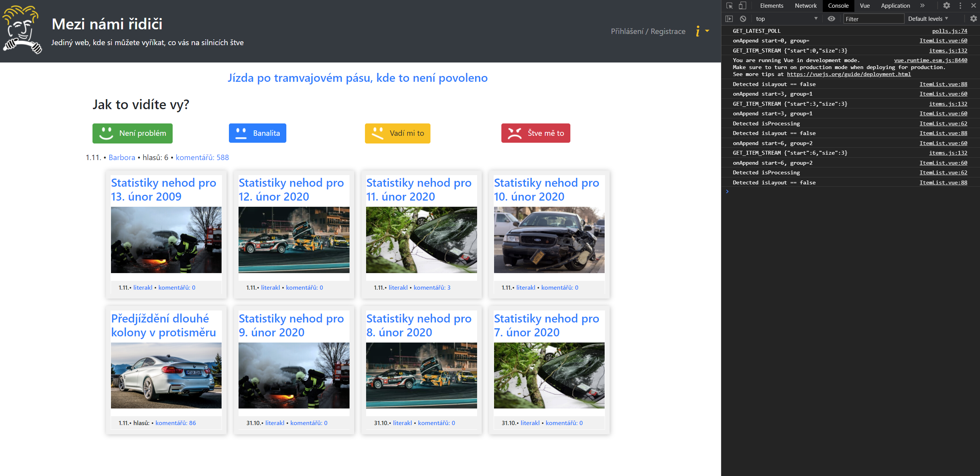Toggle the console sidebar panel icon
Viewport: 980px width, 476px height.
point(729,19)
